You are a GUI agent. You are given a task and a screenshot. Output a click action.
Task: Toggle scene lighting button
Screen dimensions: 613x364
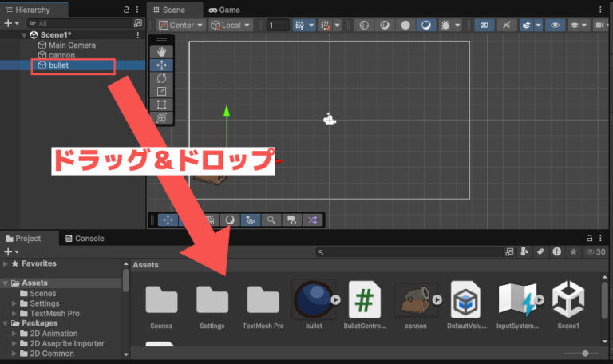(x=507, y=26)
